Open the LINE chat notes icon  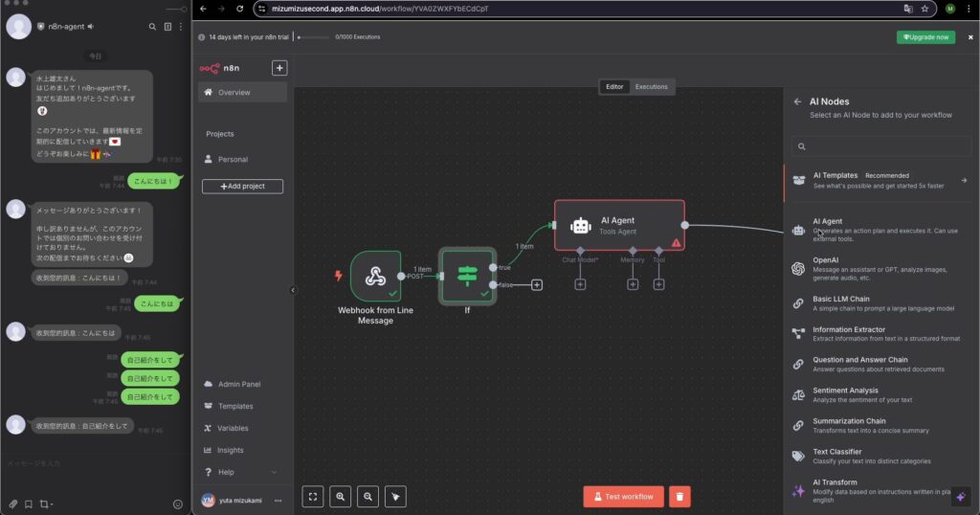pos(167,27)
